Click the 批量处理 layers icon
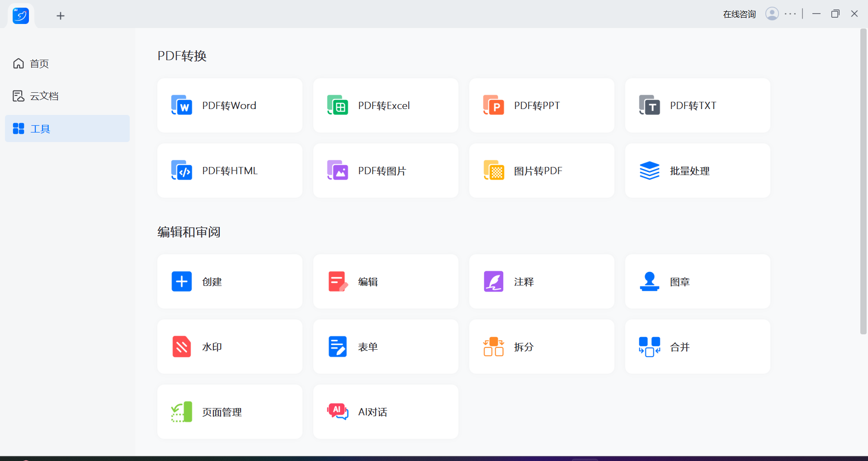The width and height of the screenshot is (868, 461). point(650,171)
